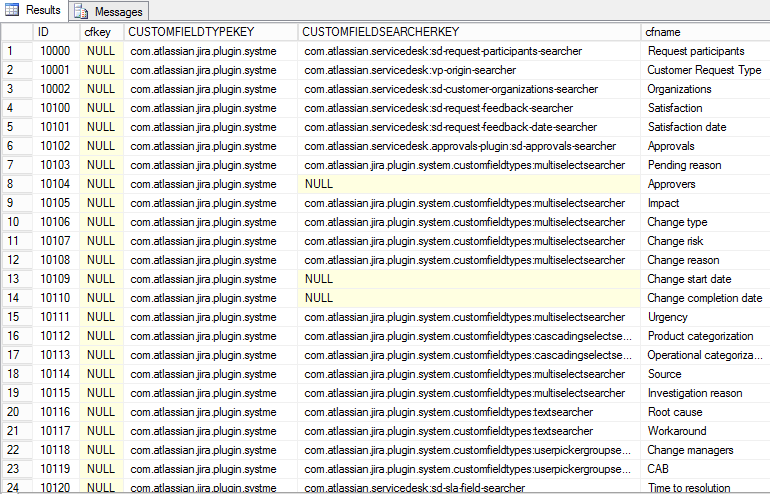The width and height of the screenshot is (770, 494).
Task: Click the Satisfaction cell in row 4
Action: (x=705, y=108)
